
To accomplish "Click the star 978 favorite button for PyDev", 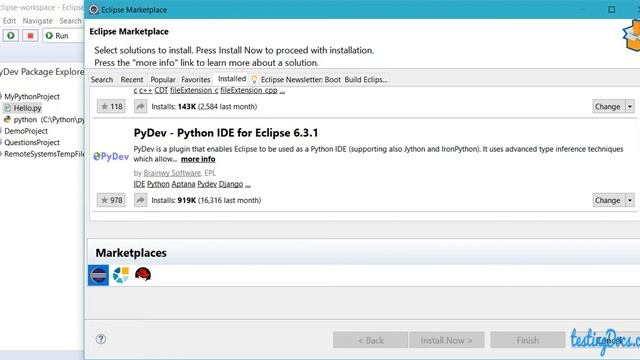I will [x=111, y=200].
